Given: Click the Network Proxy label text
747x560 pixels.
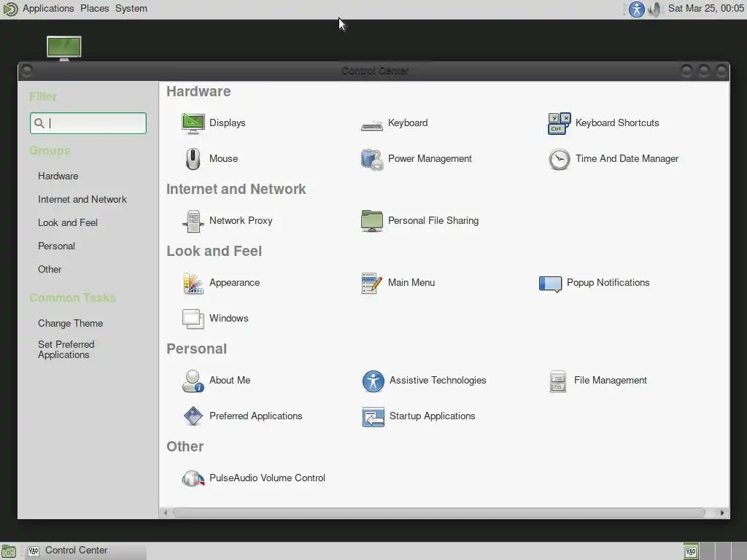Looking at the screenshot, I should pos(241,220).
